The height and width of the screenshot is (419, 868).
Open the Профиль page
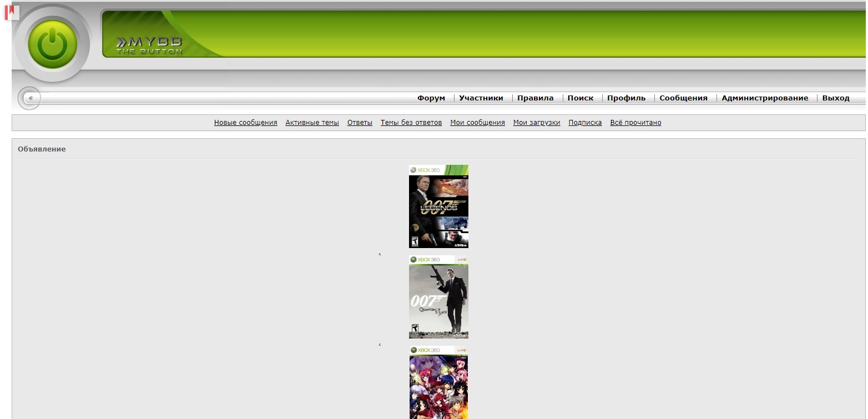[627, 98]
